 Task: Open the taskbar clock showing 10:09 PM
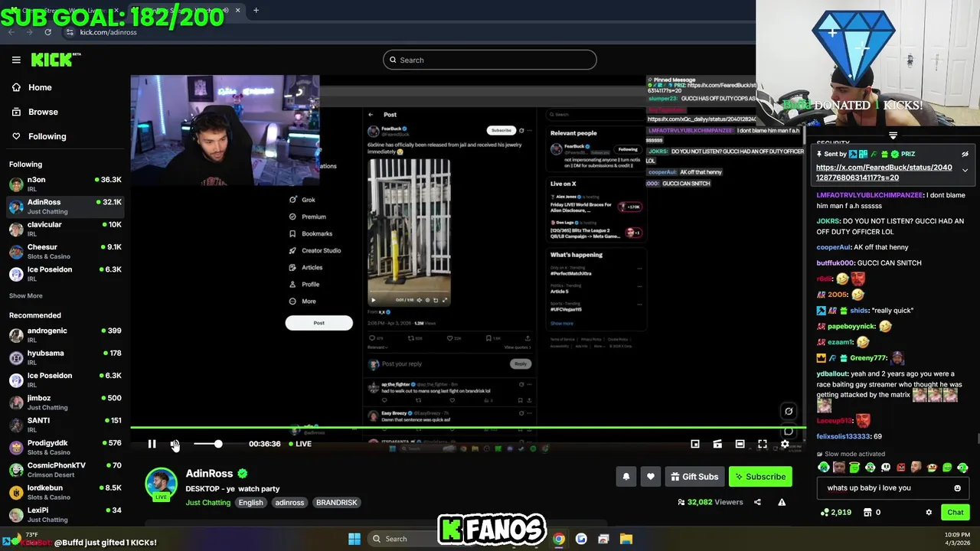956,539
